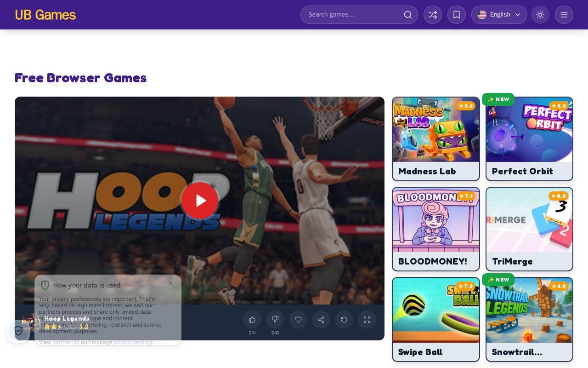Focus the Search games input field
Viewport: 588px width, 368px height.
point(359,15)
